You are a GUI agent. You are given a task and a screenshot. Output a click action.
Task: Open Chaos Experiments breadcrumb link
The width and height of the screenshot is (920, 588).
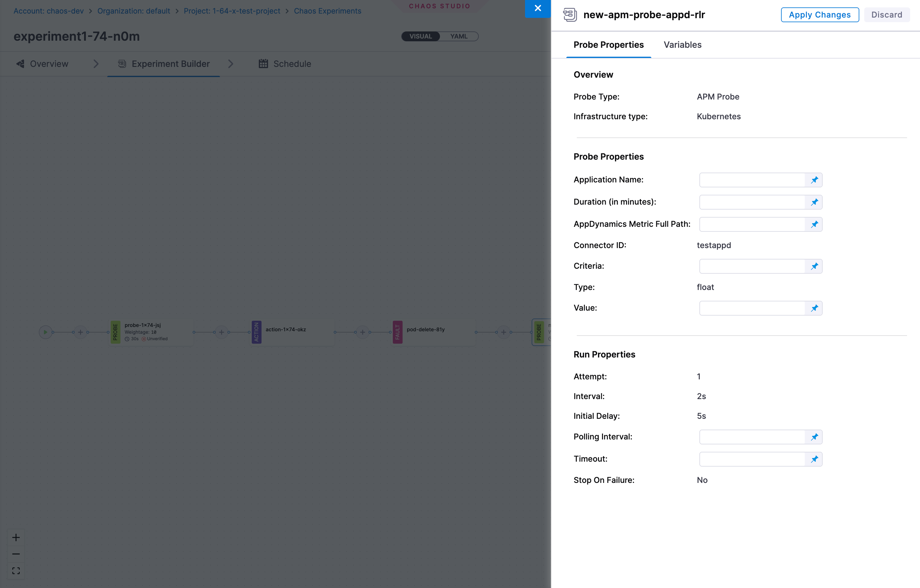[328, 11]
